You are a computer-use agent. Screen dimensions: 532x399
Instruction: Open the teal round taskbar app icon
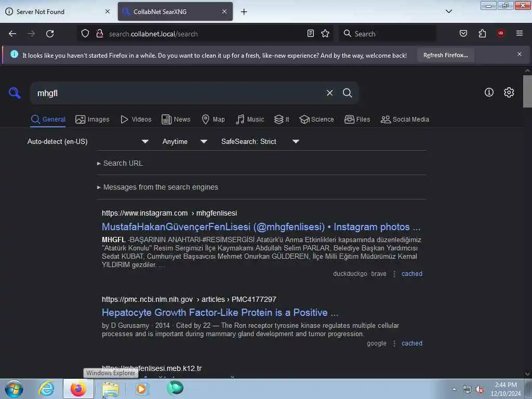[x=175, y=388]
